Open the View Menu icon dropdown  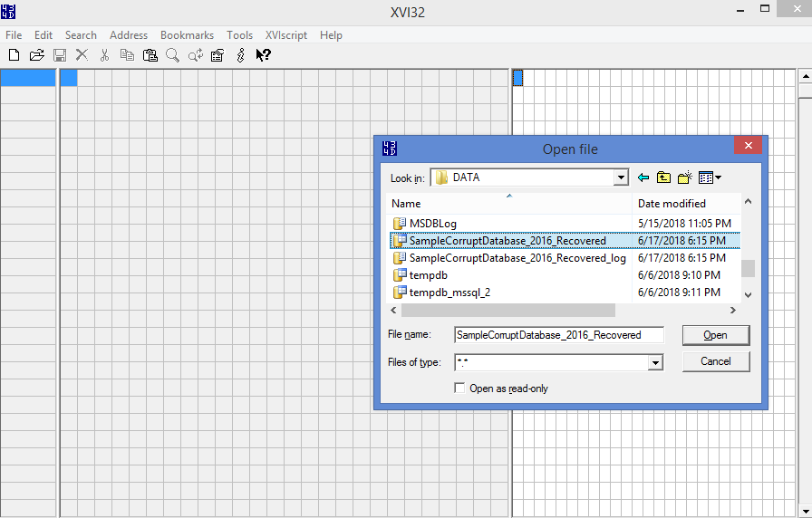(710, 177)
